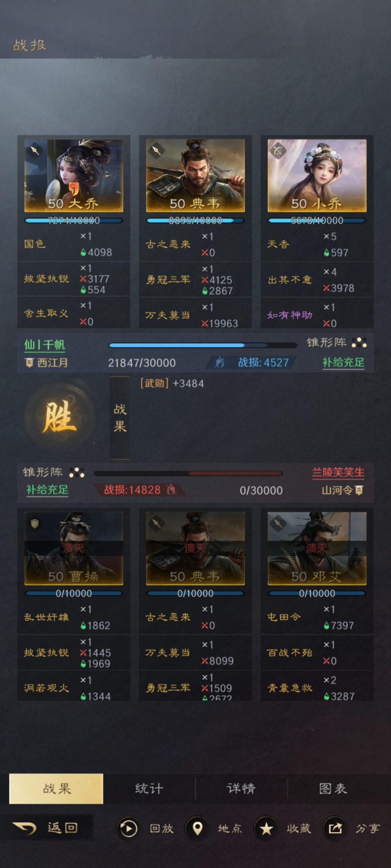The image size is (391, 868).
Task: Tap the upper 补给充足 supply link
Action: pos(343,362)
